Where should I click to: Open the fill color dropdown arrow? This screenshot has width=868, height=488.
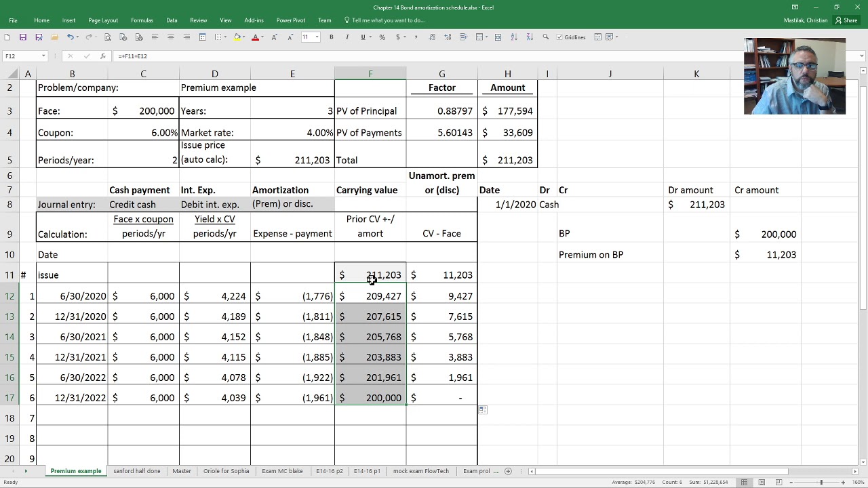(x=244, y=37)
